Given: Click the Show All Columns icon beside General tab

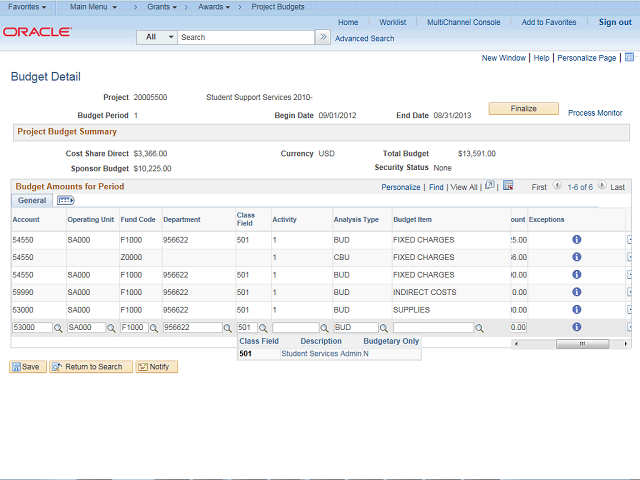Looking at the screenshot, I should point(66,201).
